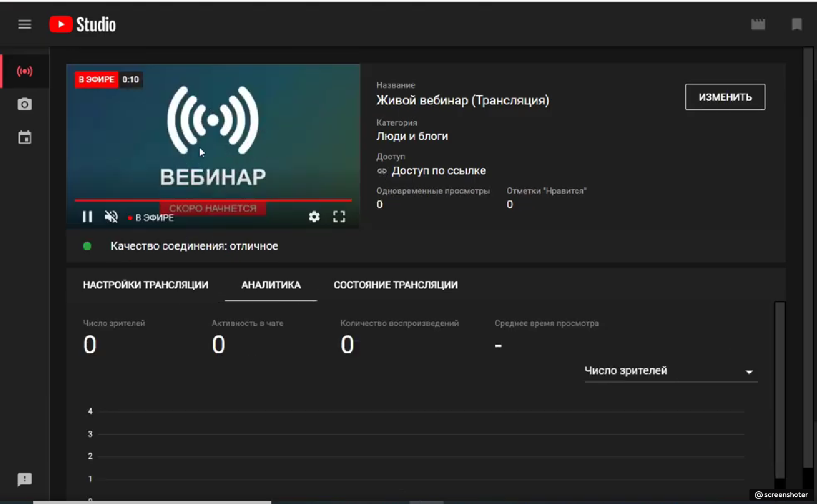Select the Stream live icon in sidebar
The height and width of the screenshot is (504, 817).
click(x=24, y=71)
